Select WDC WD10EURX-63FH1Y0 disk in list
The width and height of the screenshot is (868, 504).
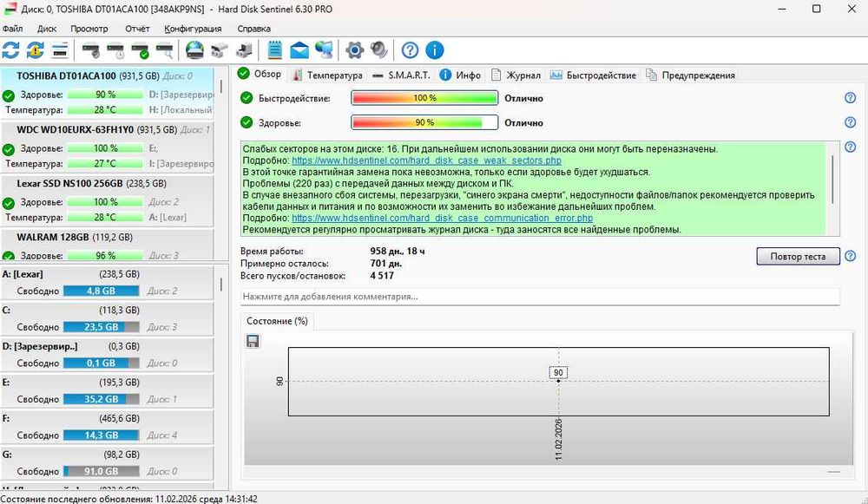(107, 147)
